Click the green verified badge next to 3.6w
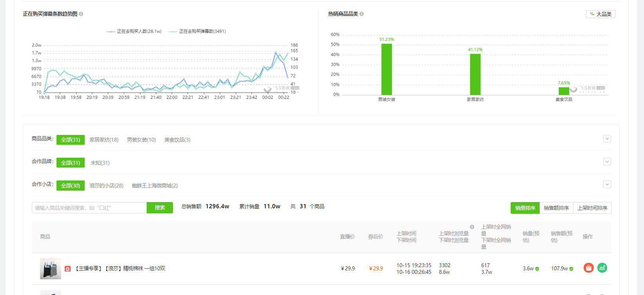The width and height of the screenshot is (644, 295). pyautogui.click(x=537, y=269)
